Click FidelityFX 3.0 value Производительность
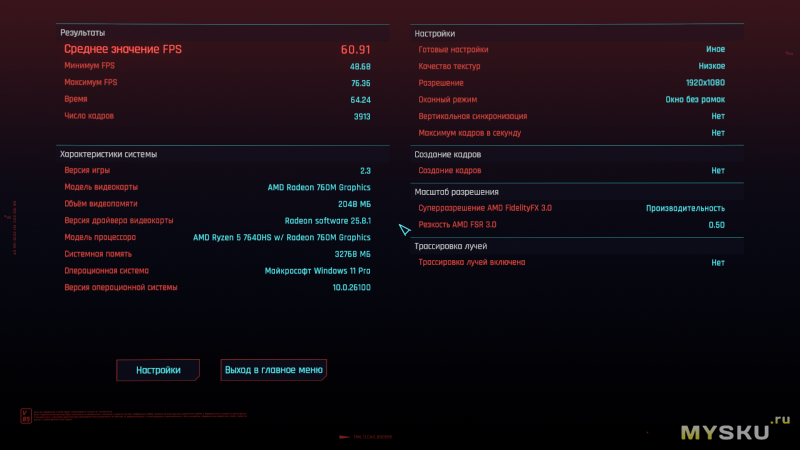The height and width of the screenshot is (450, 800). [x=685, y=208]
